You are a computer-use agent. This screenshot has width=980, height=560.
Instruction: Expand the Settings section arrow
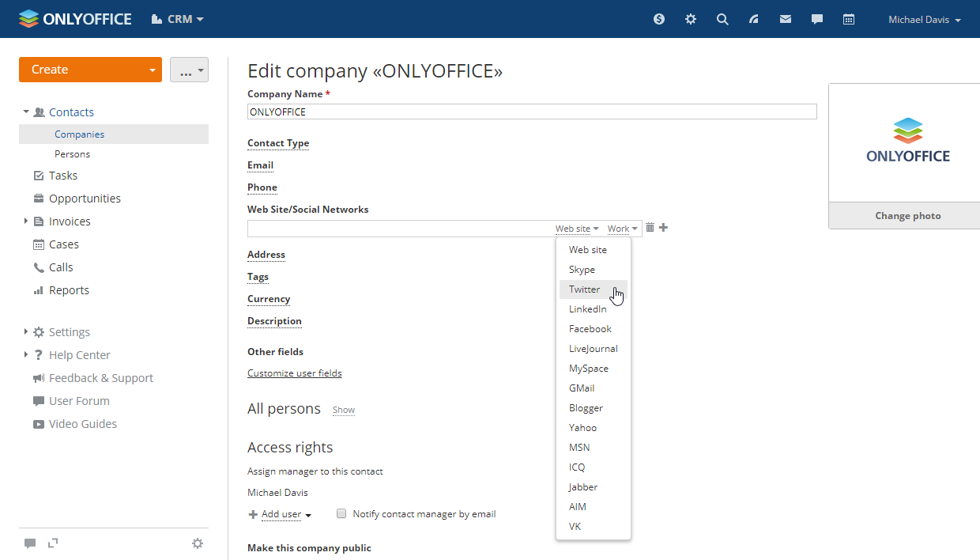coord(26,332)
